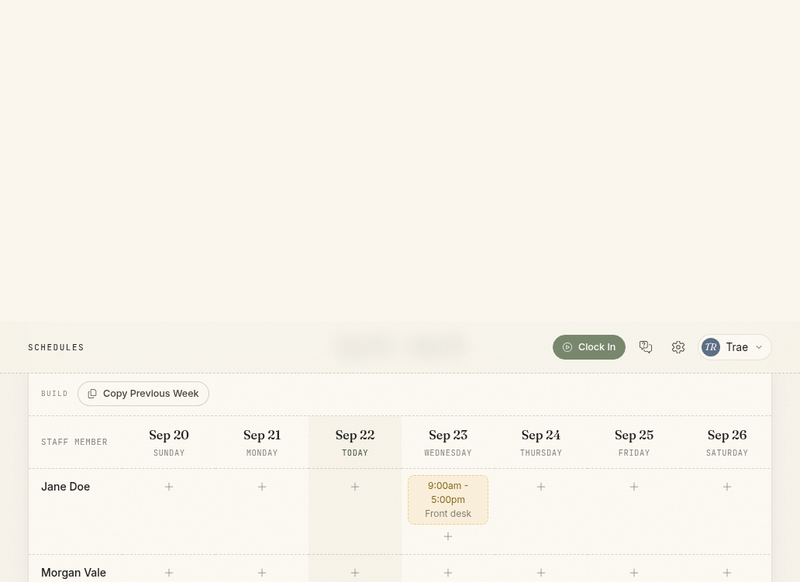Open the settings gear icon
Viewport: 800px width, 582px height.
coord(678,347)
